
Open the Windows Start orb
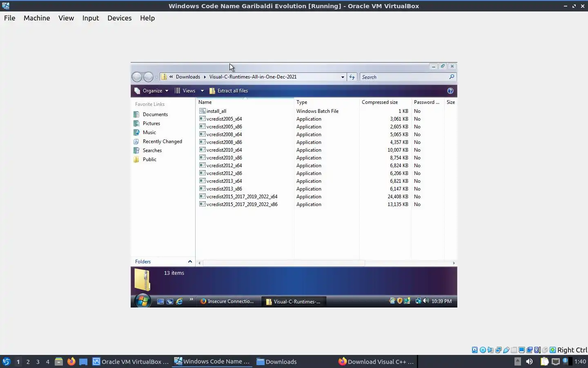coord(143,301)
